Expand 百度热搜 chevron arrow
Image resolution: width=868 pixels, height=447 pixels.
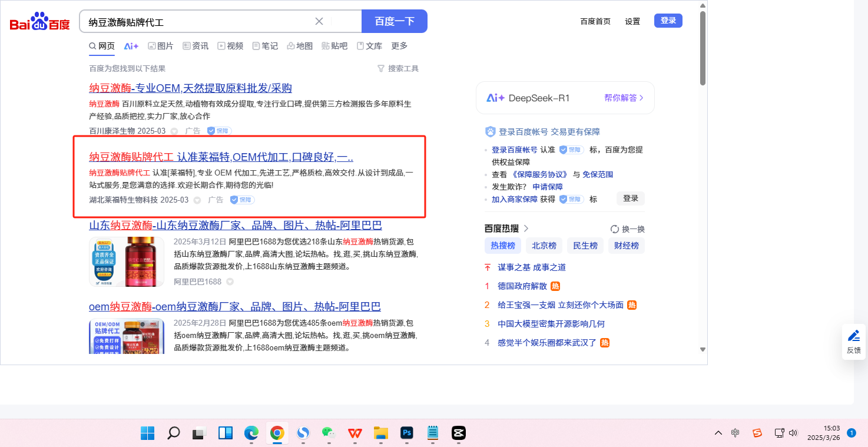(x=526, y=229)
